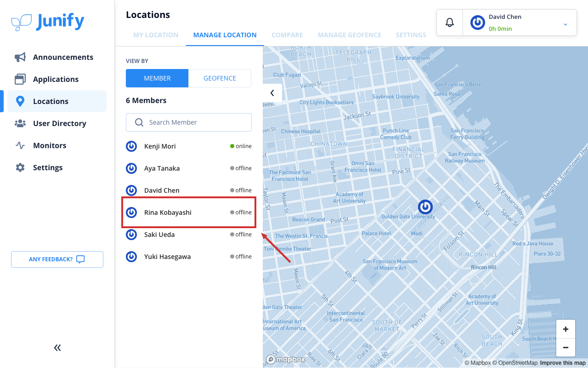Select the Locations pin icon

(20, 101)
